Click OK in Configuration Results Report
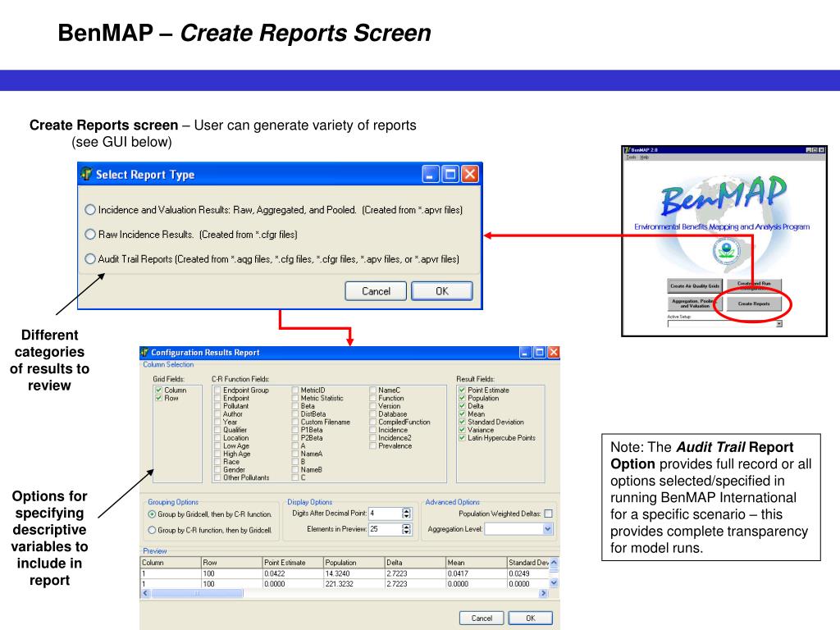 click(531, 619)
